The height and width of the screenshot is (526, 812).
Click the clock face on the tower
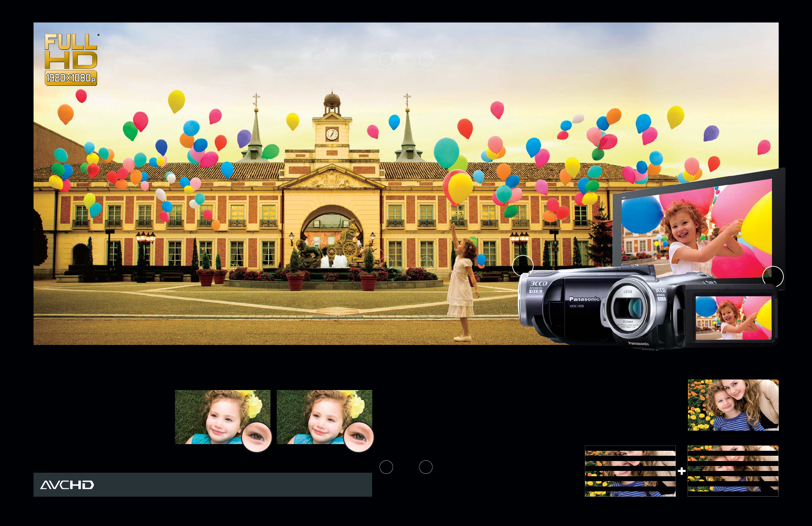[x=332, y=134]
